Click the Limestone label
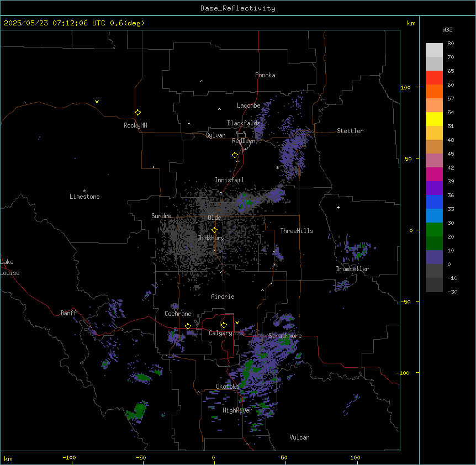Image resolution: width=476 pixels, height=465 pixels. point(84,197)
